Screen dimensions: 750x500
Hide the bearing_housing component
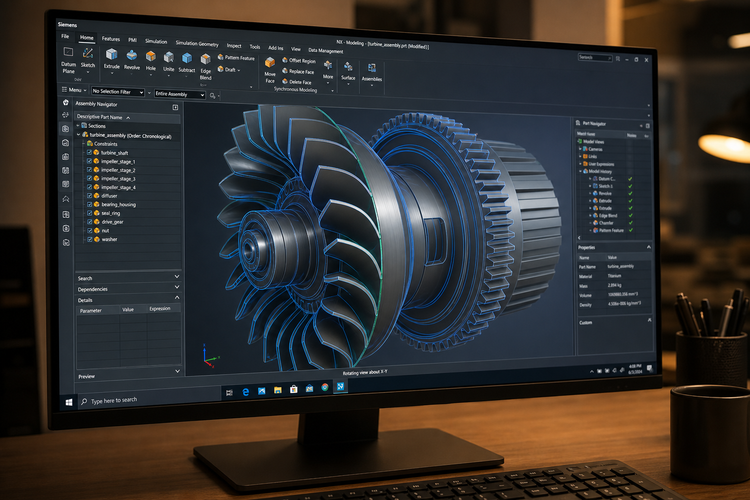click(x=89, y=204)
